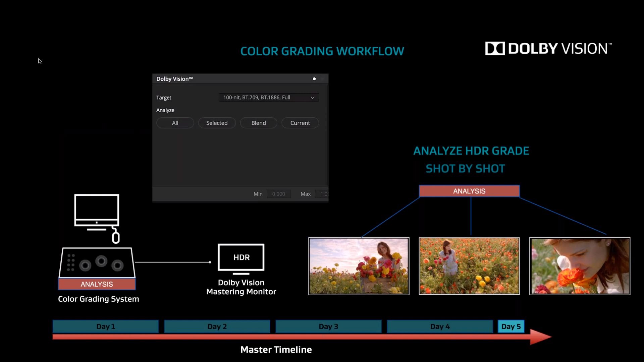Click the Max value field
This screenshot has height=362, width=644.
pos(322,194)
